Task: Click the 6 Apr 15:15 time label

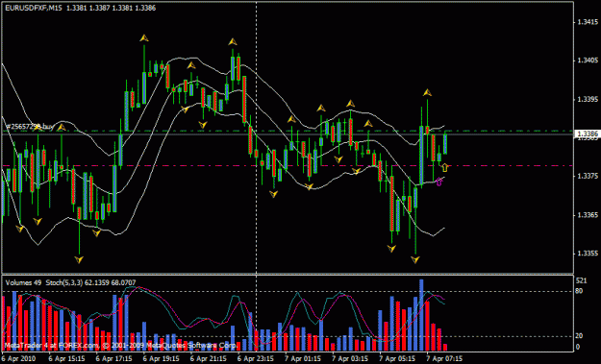Action: (66, 358)
